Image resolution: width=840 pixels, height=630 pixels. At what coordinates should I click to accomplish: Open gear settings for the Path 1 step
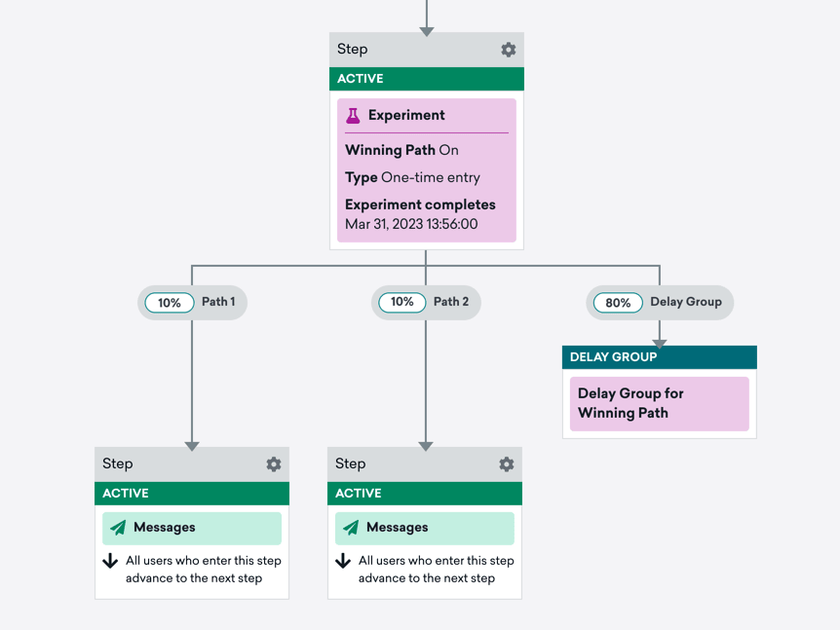point(274,464)
